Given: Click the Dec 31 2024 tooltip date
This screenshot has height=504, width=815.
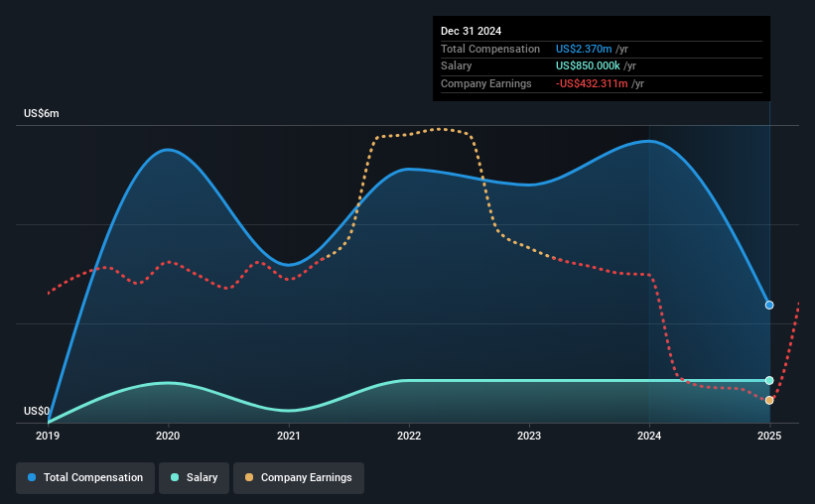Looking at the screenshot, I should (471, 31).
